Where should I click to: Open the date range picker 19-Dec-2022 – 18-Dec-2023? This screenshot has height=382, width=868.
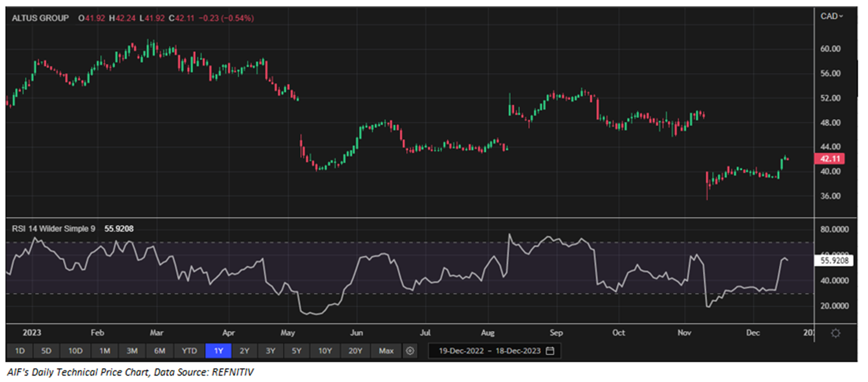click(494, 351)
